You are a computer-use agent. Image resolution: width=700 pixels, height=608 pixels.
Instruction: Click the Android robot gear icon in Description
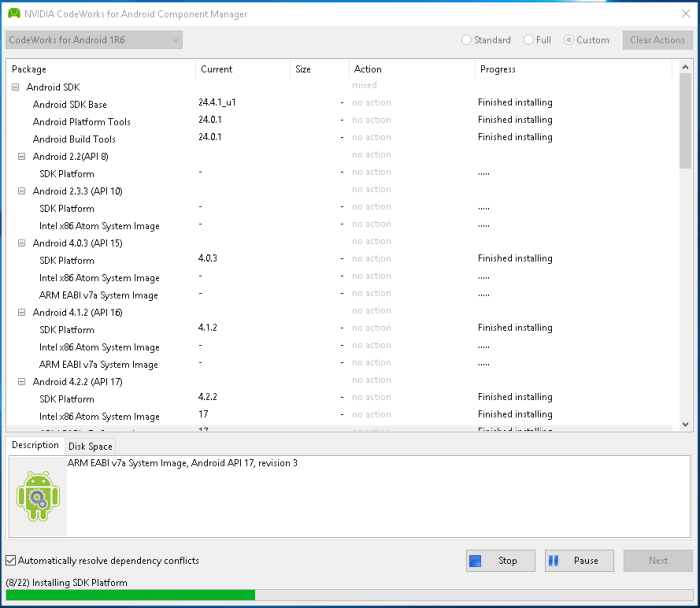click(x=38, y=496)
